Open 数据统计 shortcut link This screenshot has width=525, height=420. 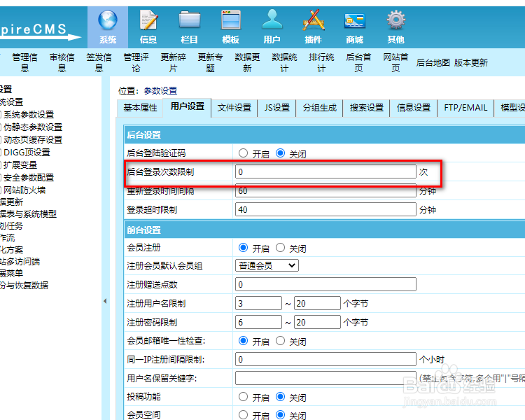(x=284, y=62)
